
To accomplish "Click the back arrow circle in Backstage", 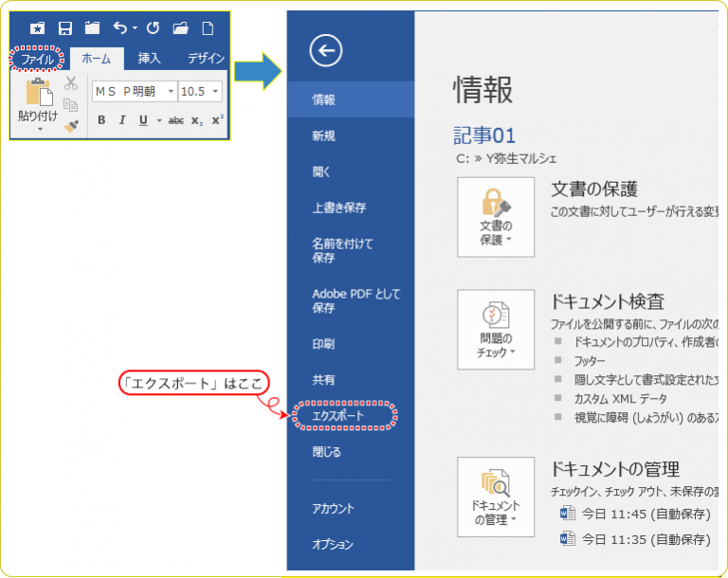I will tap(326, 50).
